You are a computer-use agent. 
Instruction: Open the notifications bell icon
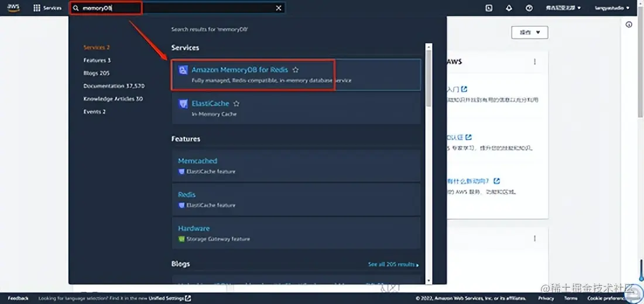pyautogui.click(x=509, y=8)
